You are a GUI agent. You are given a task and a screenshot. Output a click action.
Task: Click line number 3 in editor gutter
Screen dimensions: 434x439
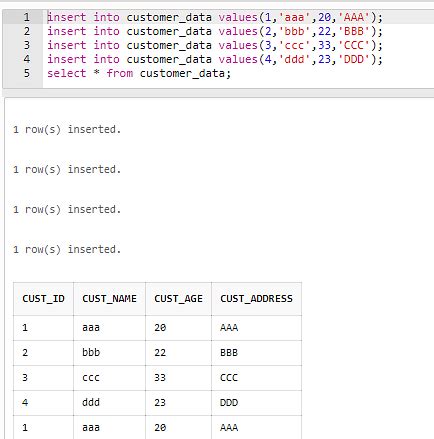(x=27, y=45)
